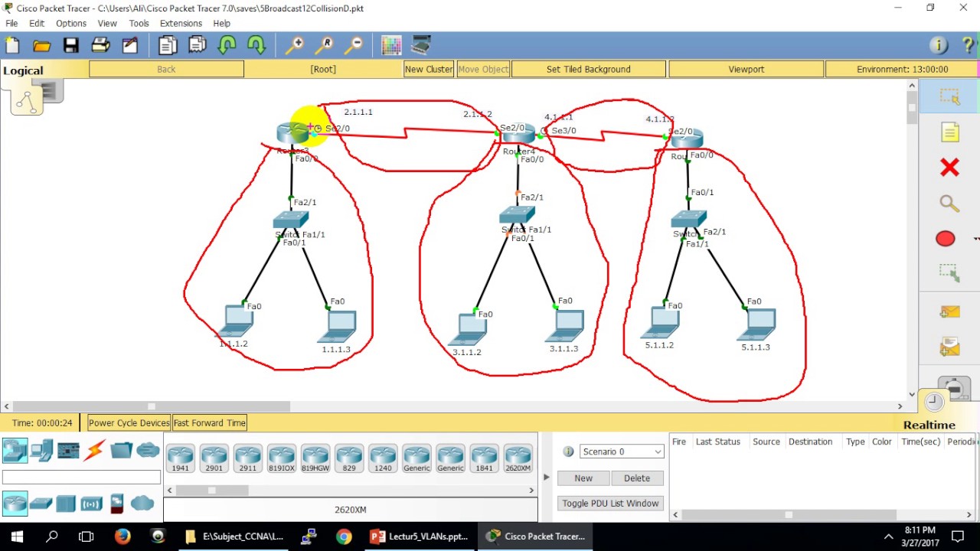Toggle PDU List Window
Viewport: 980px width, 551px height.
(x=610, y=503)
